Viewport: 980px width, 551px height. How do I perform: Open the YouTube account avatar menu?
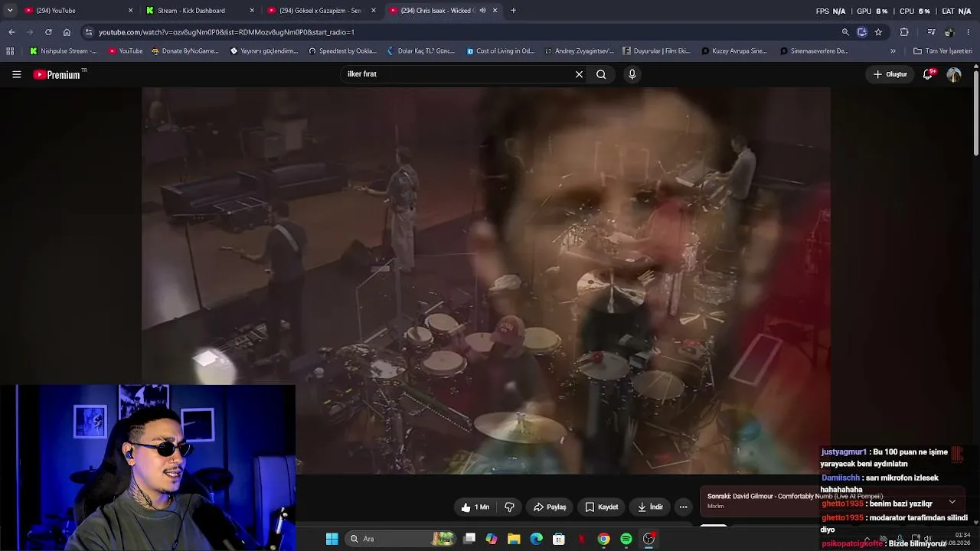coord(954,74)
